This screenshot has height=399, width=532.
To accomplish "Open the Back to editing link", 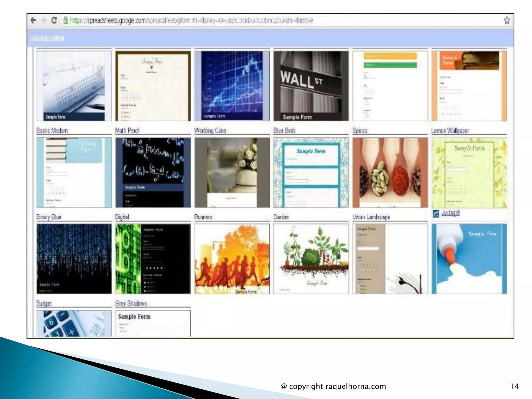I will click(x=48, y=38).
